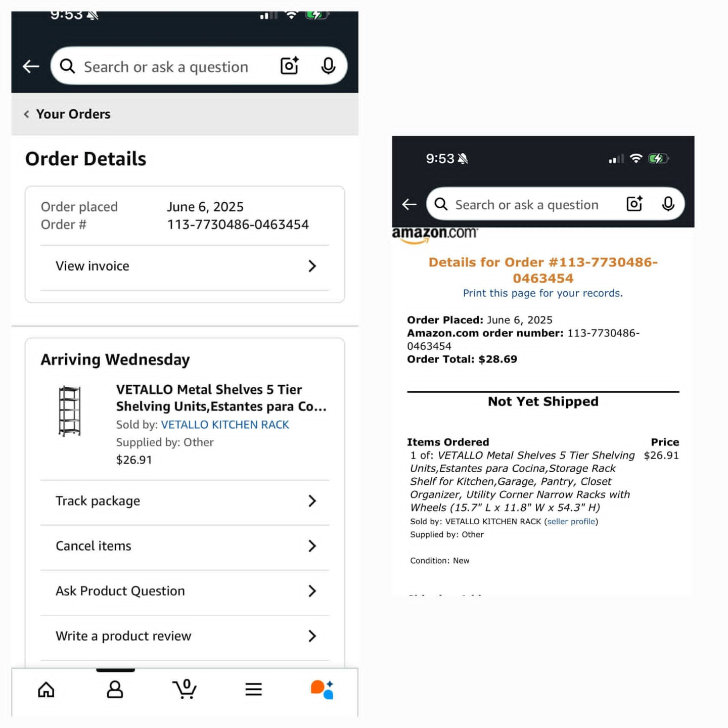Viewport: 728px width, 728px height.
Task: Expand View invoice row
Action: (185, 266)
